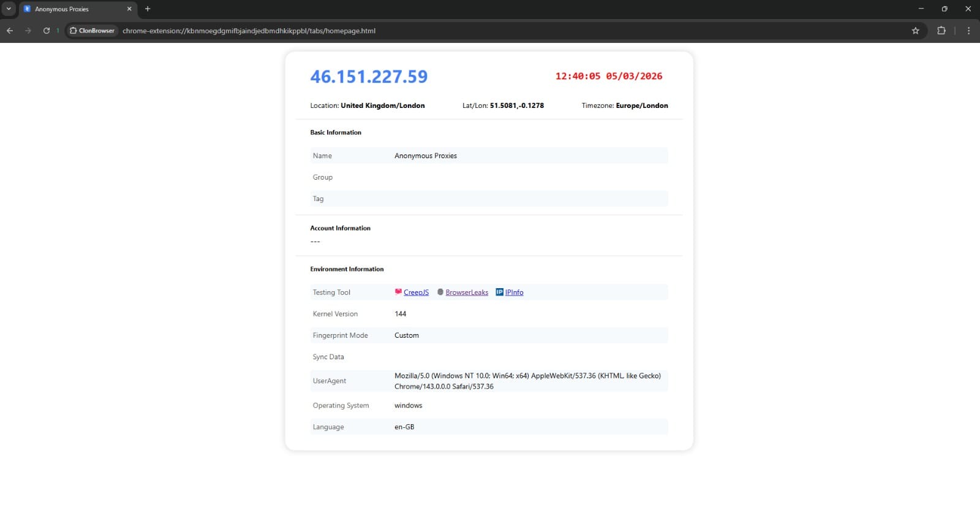This screenshot has width=980, height=526.
Task: Click the UserAgent row label
Action: [330, 381]
